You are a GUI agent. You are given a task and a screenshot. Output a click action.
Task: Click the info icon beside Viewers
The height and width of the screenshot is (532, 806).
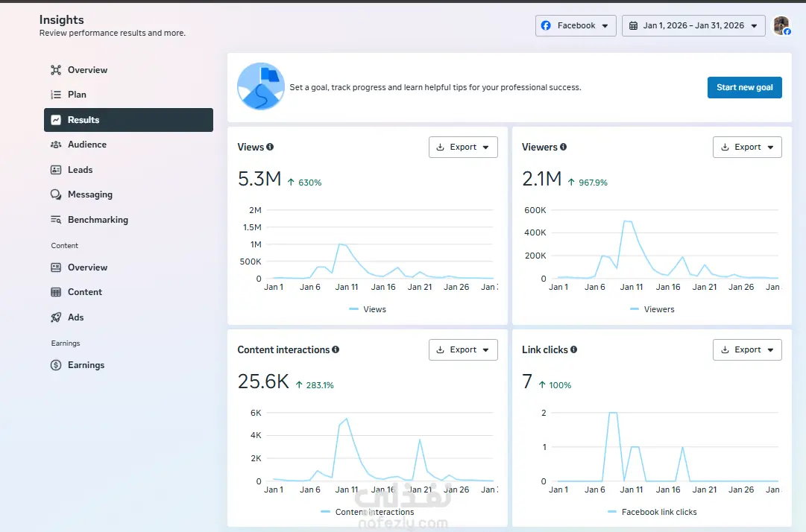(564, 147)
